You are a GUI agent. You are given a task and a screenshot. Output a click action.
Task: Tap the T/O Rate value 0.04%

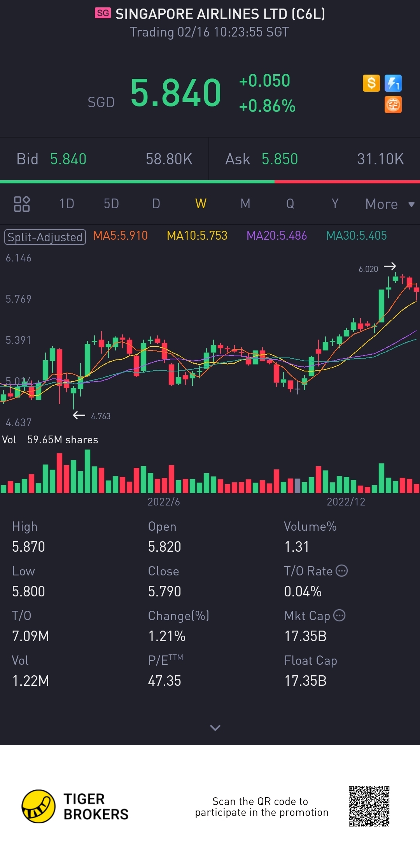pyautogui.click(x=303, y=591)
